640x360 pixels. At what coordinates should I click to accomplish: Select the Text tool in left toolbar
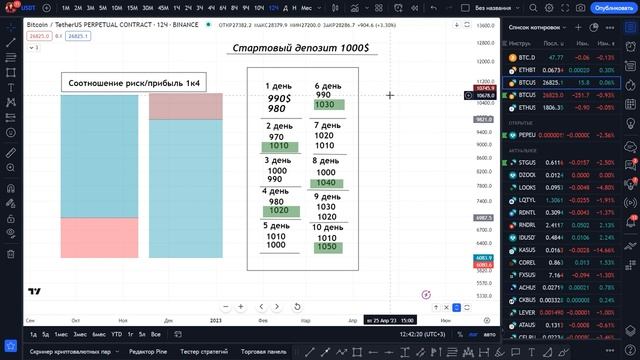11,88
